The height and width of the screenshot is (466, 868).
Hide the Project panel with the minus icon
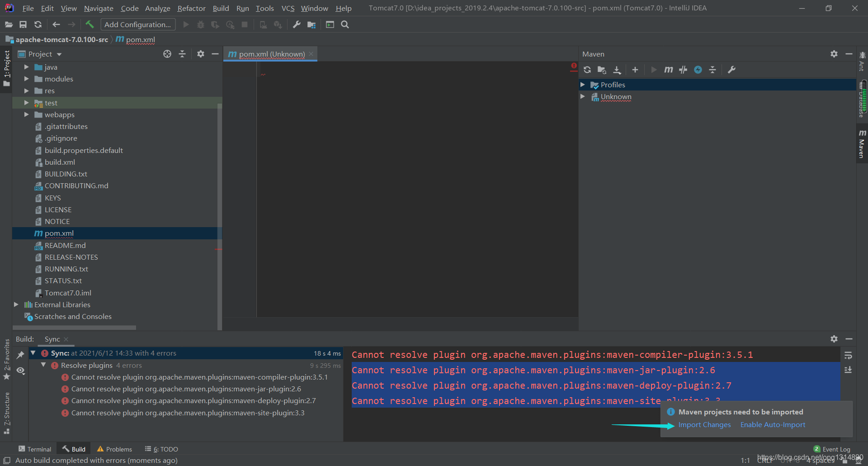(215, 54)
